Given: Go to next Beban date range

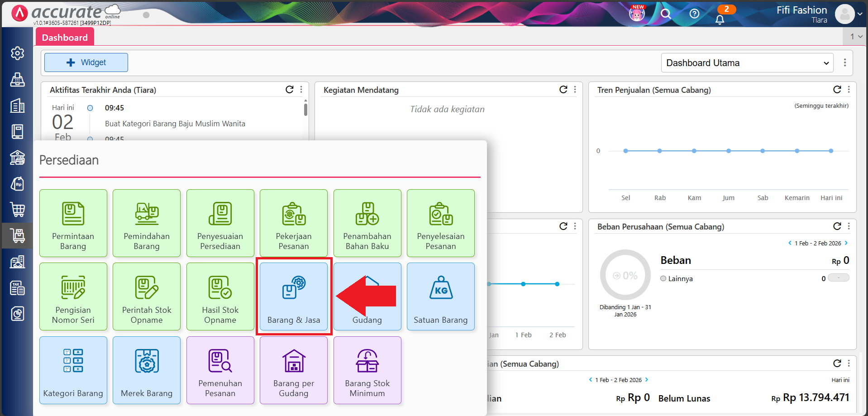Looking at the screenshot, I should pos(846,243).
